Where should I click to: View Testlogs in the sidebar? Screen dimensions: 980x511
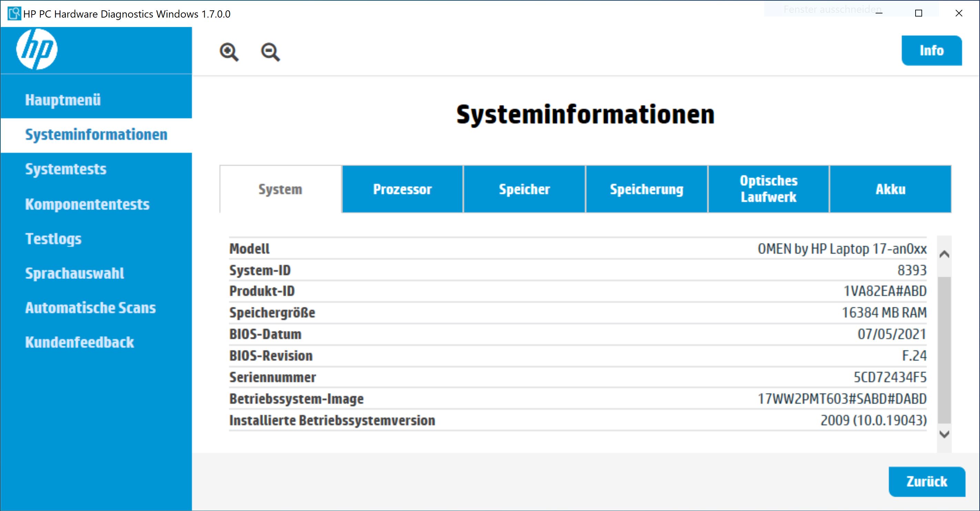[53, 239]
